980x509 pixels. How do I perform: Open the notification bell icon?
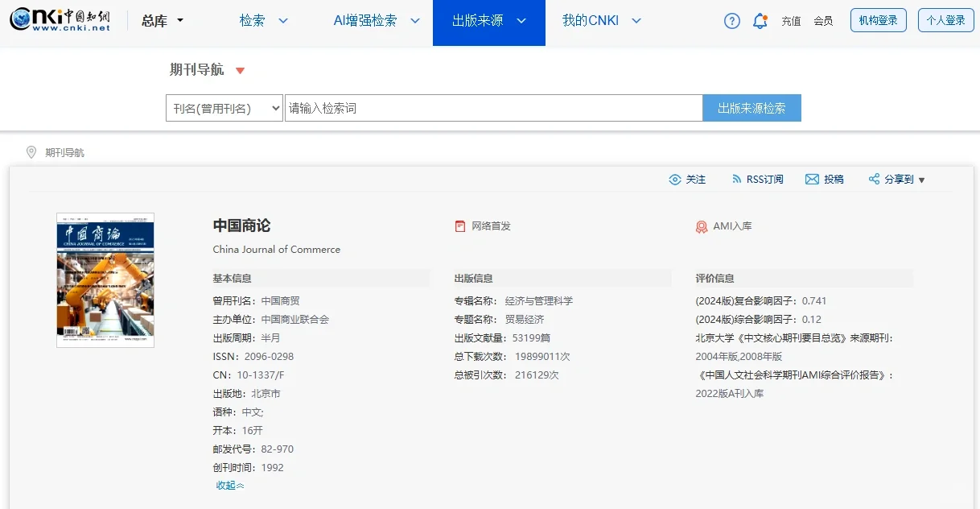pos(760,21)
